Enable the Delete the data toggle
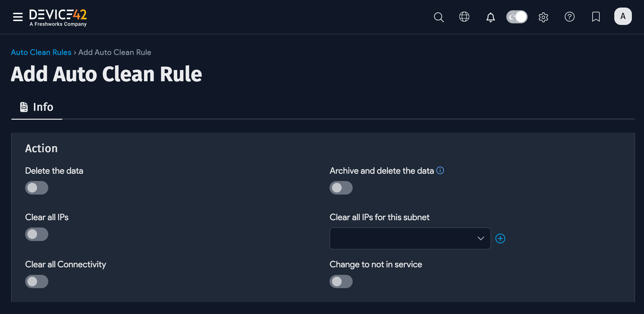The image size is (644, 314). [37, 188]
